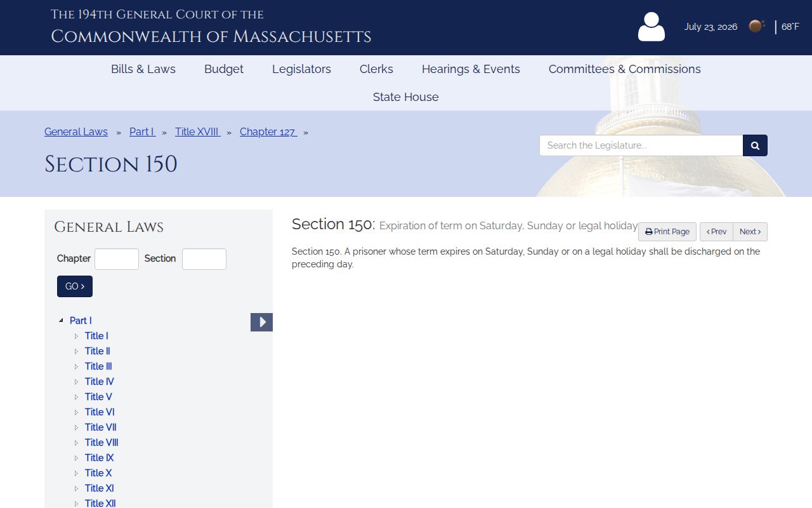Expand the Title III tree arrow
Viewport: 812px width, 508px height.
point(76,366)
